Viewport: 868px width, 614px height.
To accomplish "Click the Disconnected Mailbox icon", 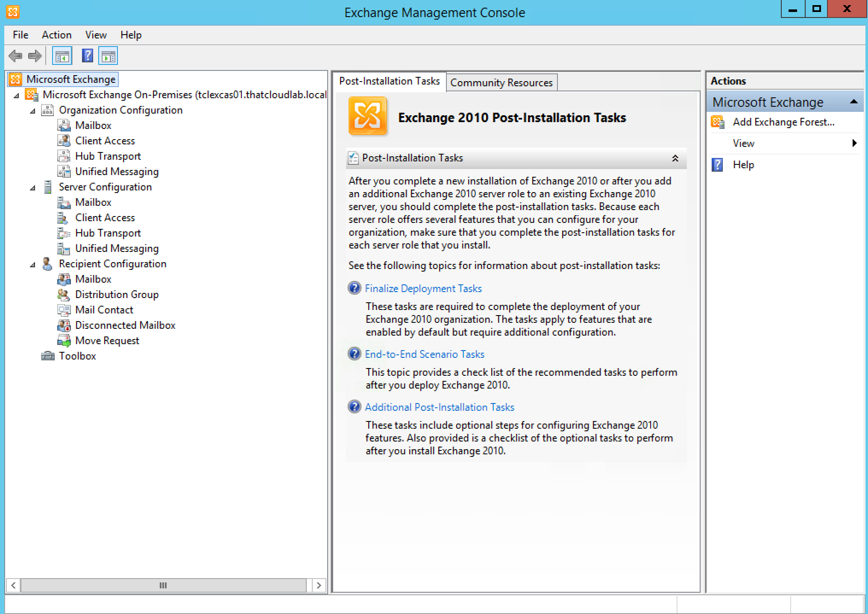I will click(x=64, y=325).
